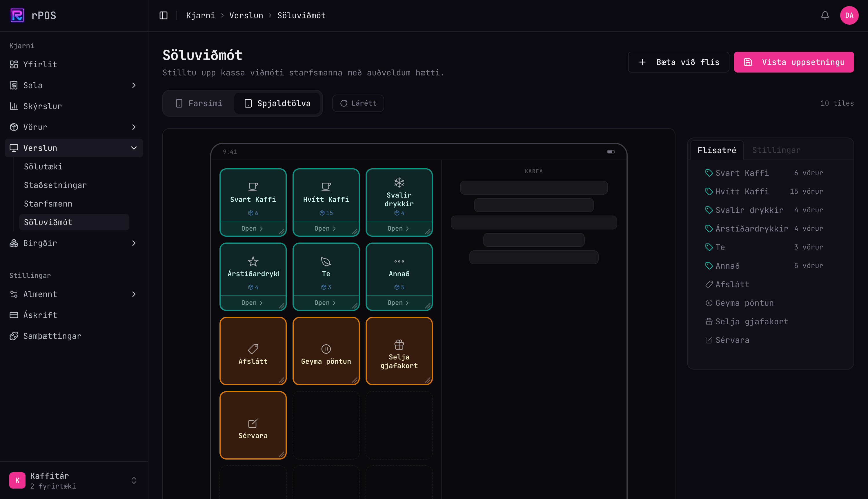The width and height of the screenshot is (868, 499).
Task: Expand the Sala menu chevron
Action: 134,85
